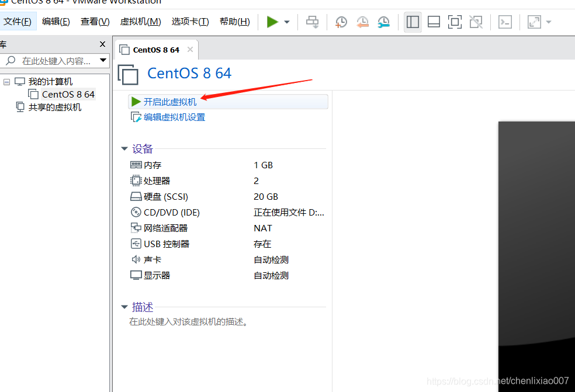
Task: Select 我的计算机 in the library tree
Action: 51,81
